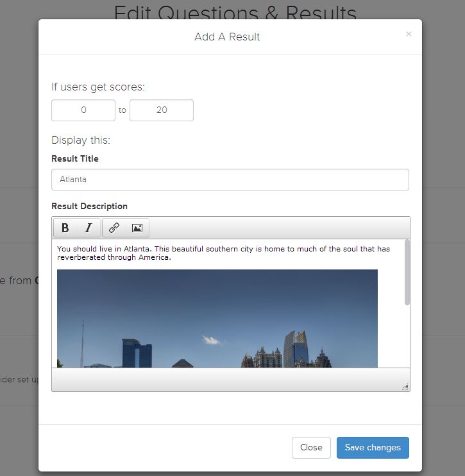Click the "If users get scores:" text
Screen dimensions: 465x476
tap(98, 87)
